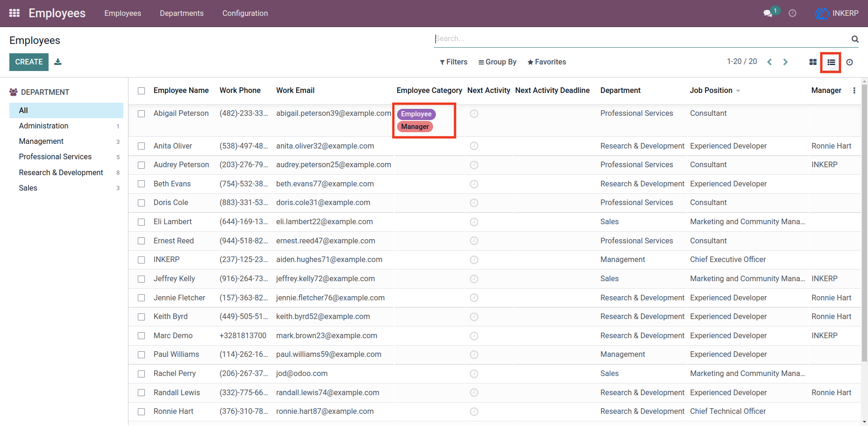Check the box for INKERP row
868x426 pixels.
point(142,260)
